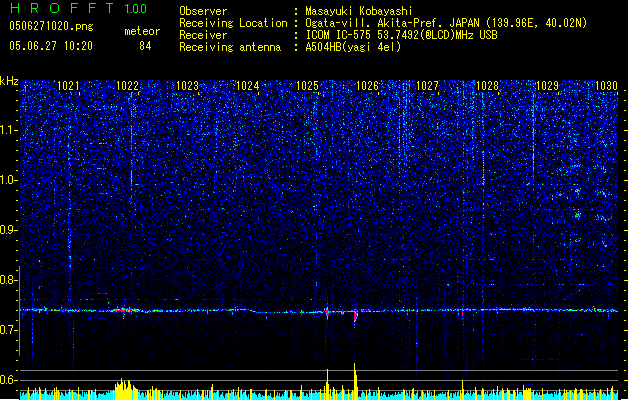This screenshot has width=629, height=400.
Task: Click the 1.0 kHz frequency axis label
Action: click(x=9, y=180)
